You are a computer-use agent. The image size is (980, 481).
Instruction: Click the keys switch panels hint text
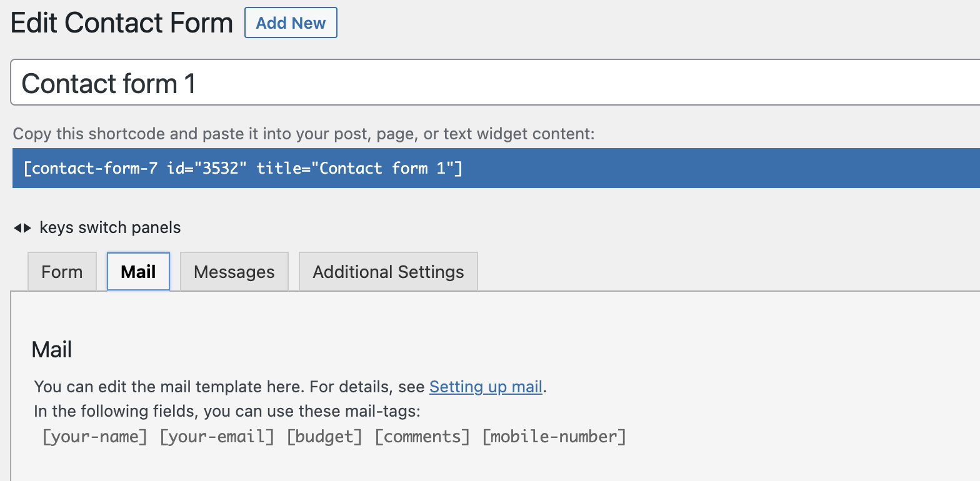(x=110, y=228)
